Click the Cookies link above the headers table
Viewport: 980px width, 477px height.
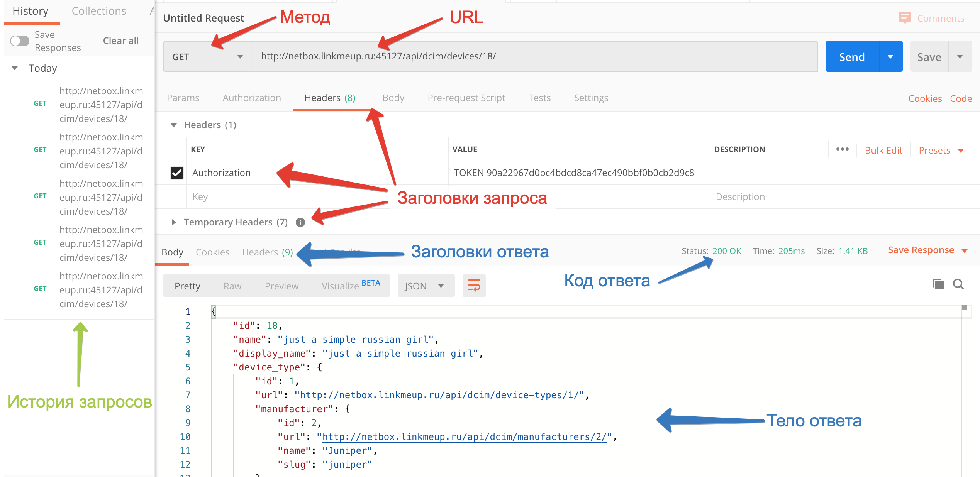[925, 98]
